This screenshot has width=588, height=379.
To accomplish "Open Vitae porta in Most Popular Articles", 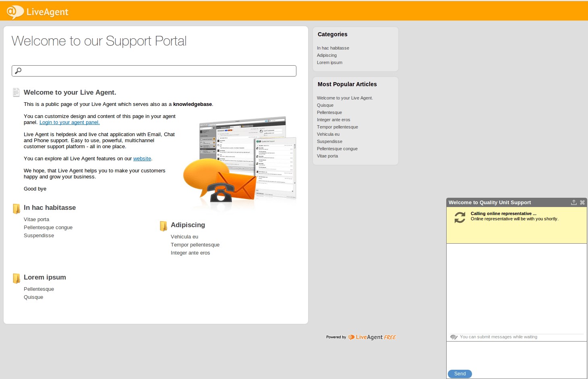I will (x=327, y=156).
